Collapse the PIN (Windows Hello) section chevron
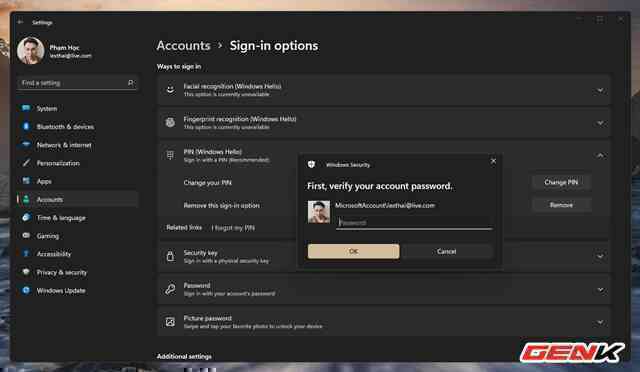 pyautogui.click(x=600, y=156)
